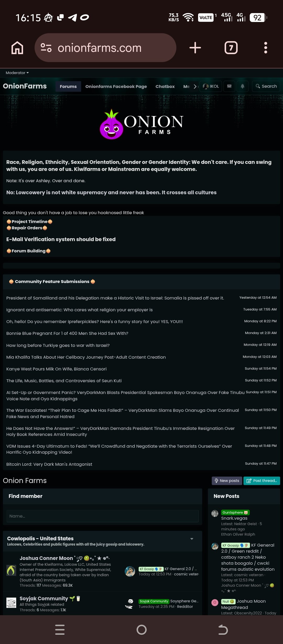Screen dimensions: 283x644
Task: Collapse the Cowlopolis - United States category
Action: (x=192, y=538)
